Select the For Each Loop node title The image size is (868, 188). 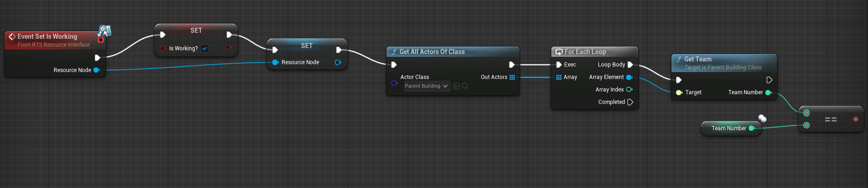585,52
